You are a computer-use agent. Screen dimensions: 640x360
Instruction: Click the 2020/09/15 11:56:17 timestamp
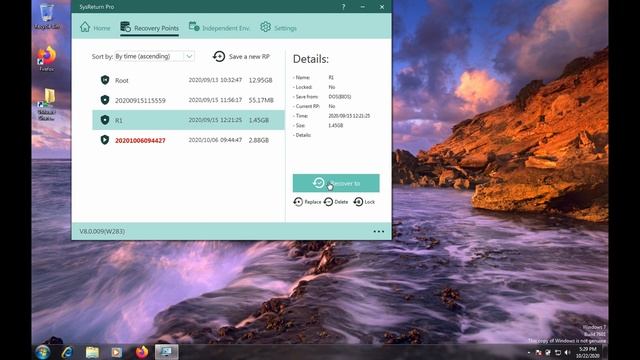(215, 100)
